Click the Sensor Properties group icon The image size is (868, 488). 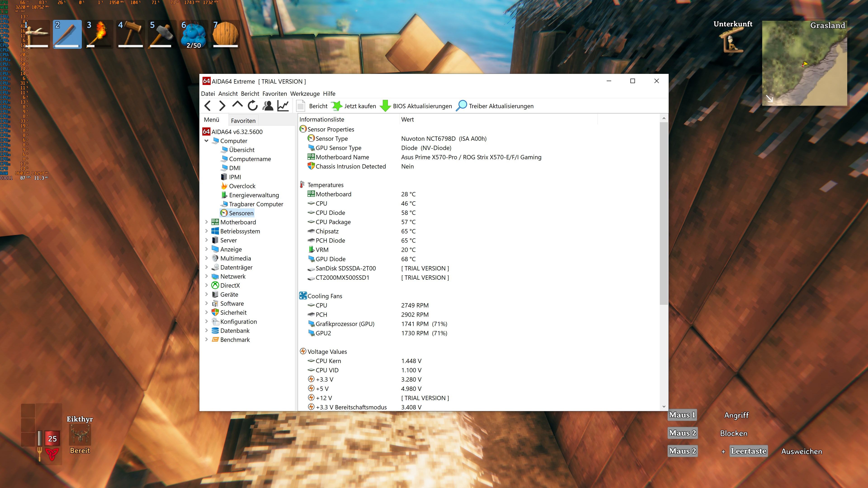click(303, 129)
